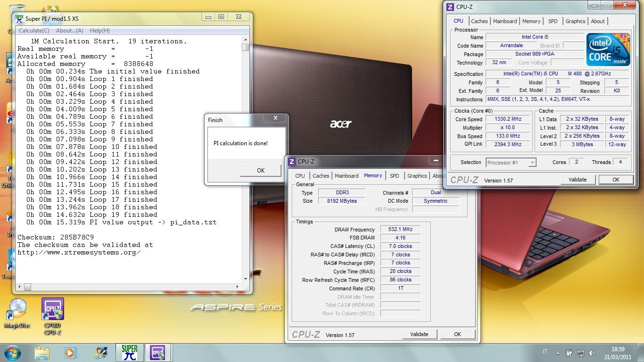Click the fourth pinned taskbar program icon
The image size is (644, 362).
101,353
